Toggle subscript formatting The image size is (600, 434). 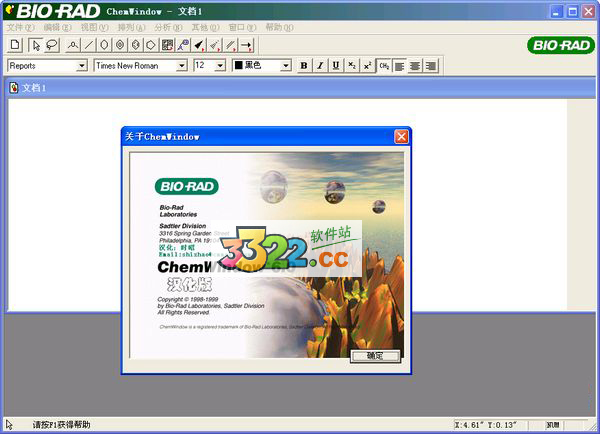pyautogui.click(x=352, y=66)
